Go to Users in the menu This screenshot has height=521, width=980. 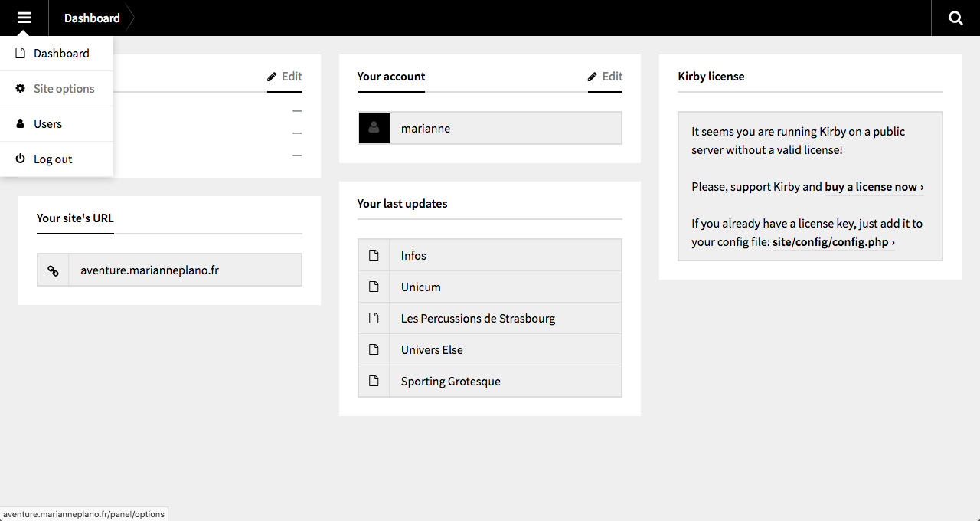coord(47,124)
